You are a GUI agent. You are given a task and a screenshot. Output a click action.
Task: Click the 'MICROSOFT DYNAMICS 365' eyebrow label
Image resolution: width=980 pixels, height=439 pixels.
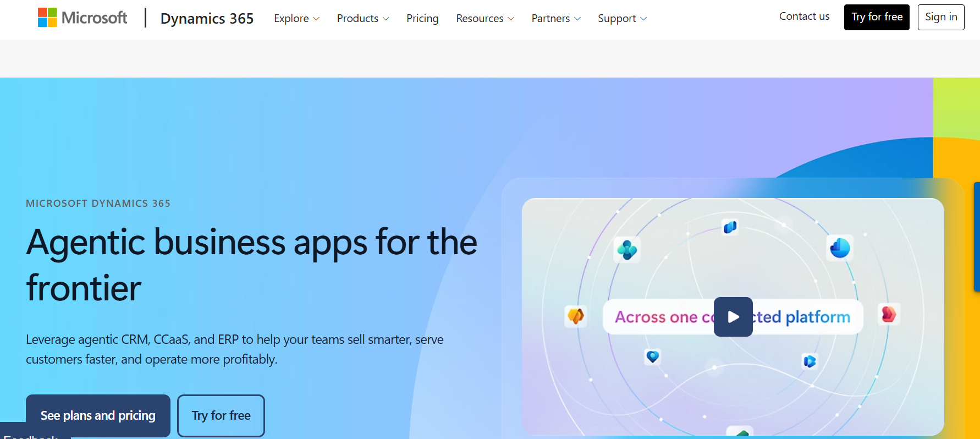click(98, 204)
